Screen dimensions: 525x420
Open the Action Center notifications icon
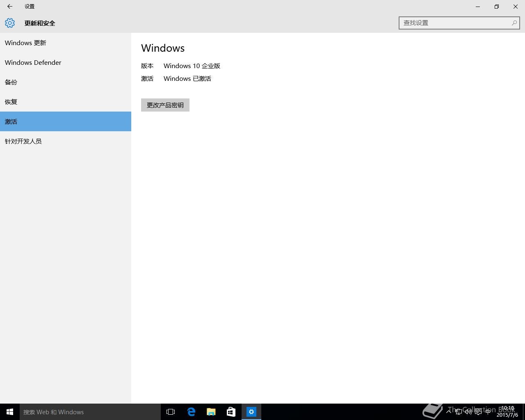tap(478, 412)
